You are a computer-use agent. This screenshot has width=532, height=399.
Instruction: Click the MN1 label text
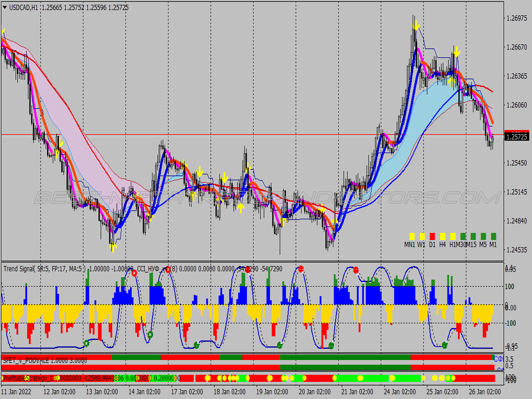point(410,245)
